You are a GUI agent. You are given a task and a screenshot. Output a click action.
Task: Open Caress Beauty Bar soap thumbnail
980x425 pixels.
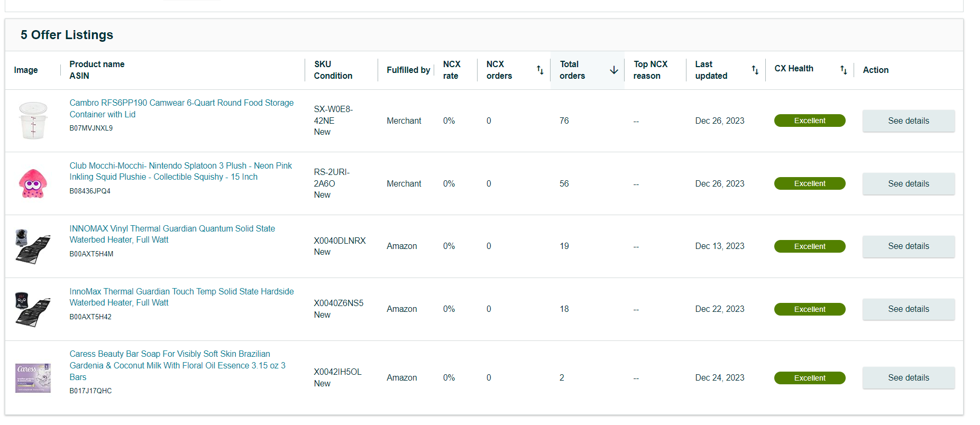click(33, 377)
